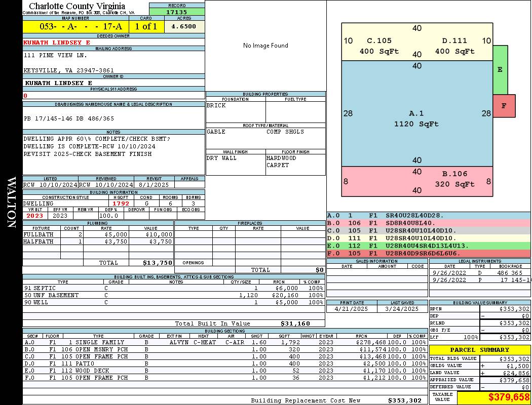Click section D.0 111 PATIO row
Image resolution: width=532 pixels, height=405 pixels.
point(225,363)
